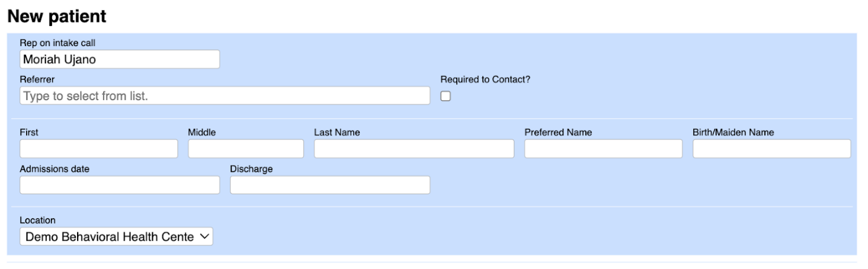
Task: Click the Birth/Maiden Name field
Action: click(x=772, y=149)
